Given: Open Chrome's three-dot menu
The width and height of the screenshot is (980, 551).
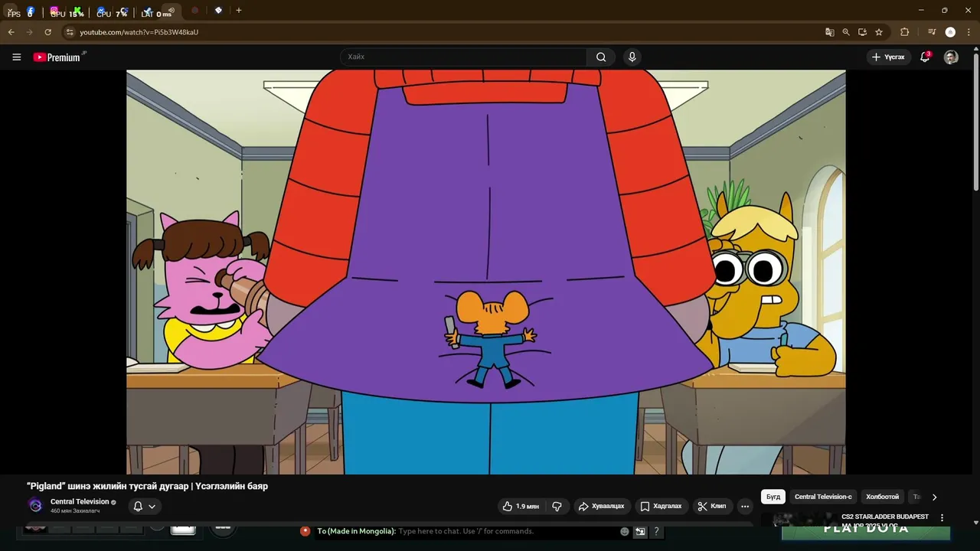Looking at the screenshot, I should pyautogui.click(x=969, y=32).
